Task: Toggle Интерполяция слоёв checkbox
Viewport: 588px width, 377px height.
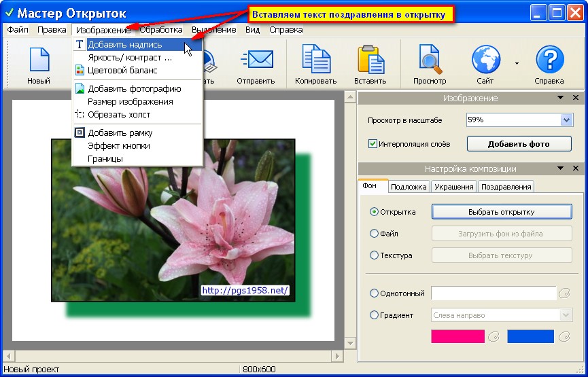Action: (373, 144)
